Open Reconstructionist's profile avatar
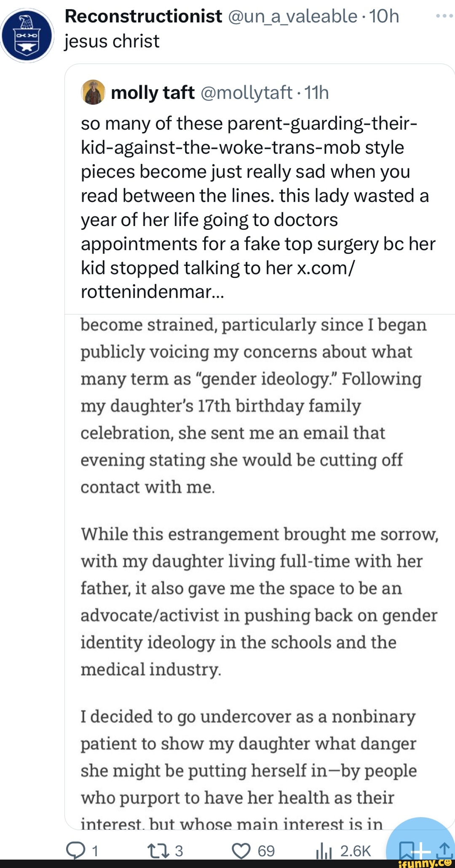Image resolution: width=455 pixels, height=868 pixels. coord(27,36)
